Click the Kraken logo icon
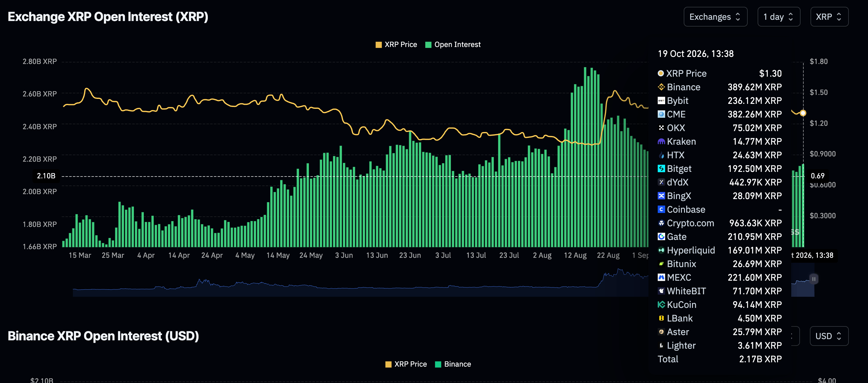Screen dimensions: 868x383 661,142
